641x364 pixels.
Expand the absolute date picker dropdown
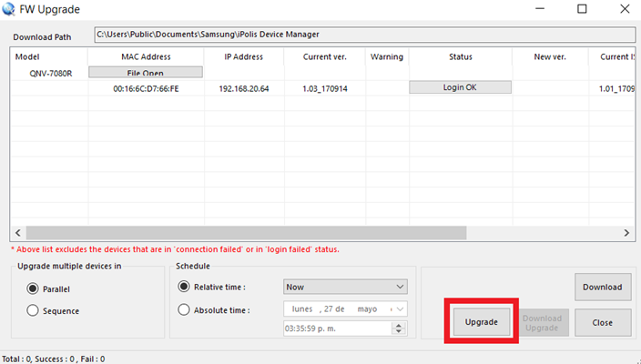tap(400, 309)
